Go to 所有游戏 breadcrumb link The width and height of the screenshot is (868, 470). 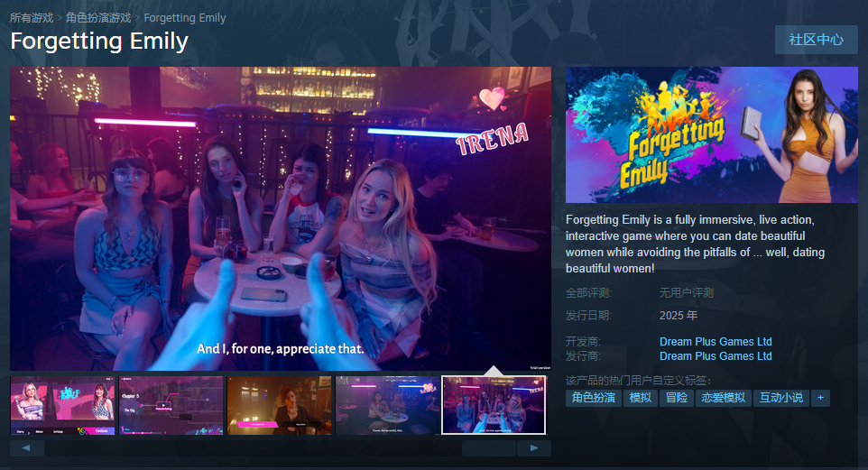click(32, 18)
